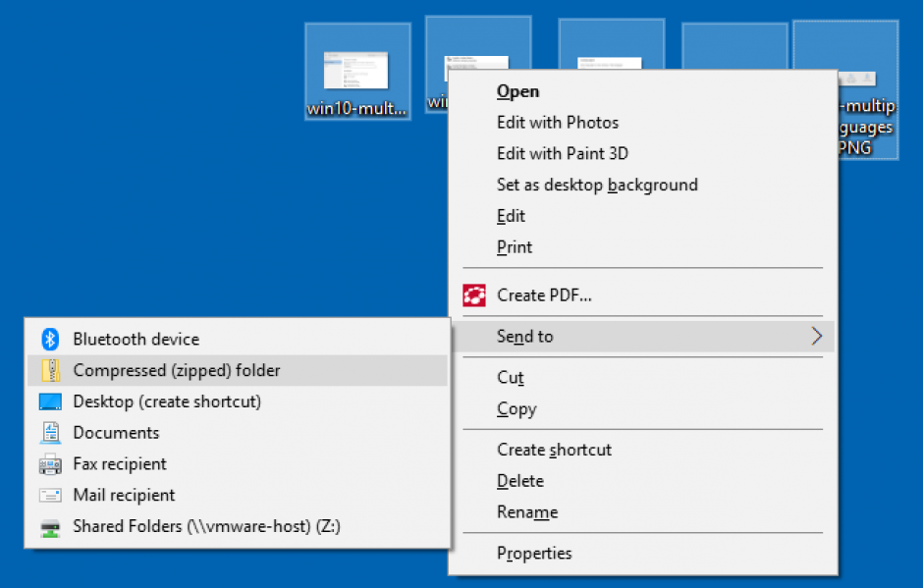Open Properties for the file
The width and height of the screenshot is (923, 588).
(534, 553)
